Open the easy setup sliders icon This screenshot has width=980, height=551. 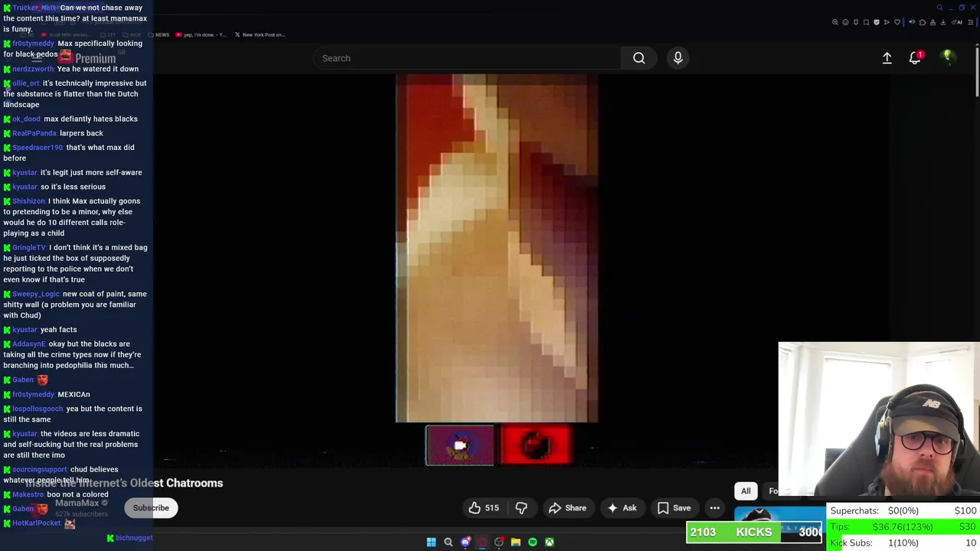click(x=971, y=22)
